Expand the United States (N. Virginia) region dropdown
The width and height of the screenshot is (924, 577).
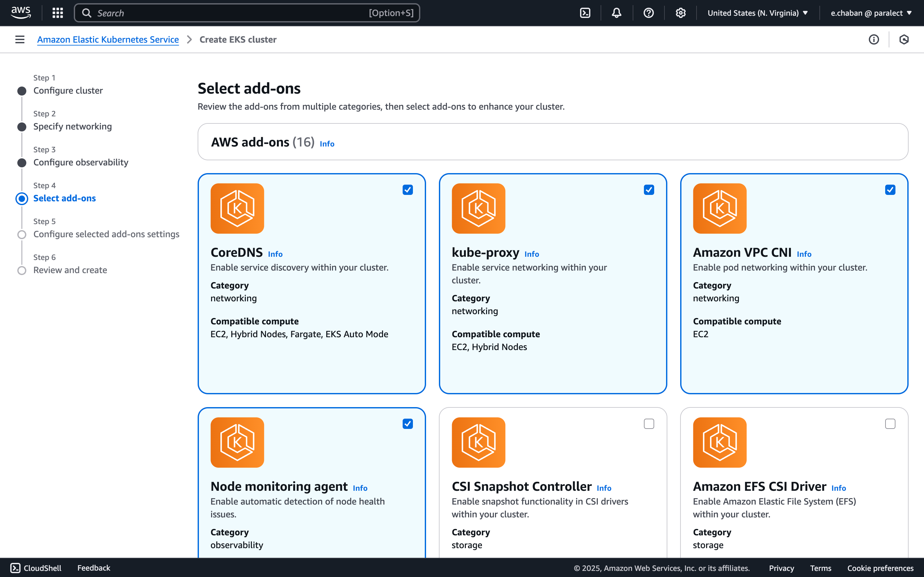pos(757,13)
